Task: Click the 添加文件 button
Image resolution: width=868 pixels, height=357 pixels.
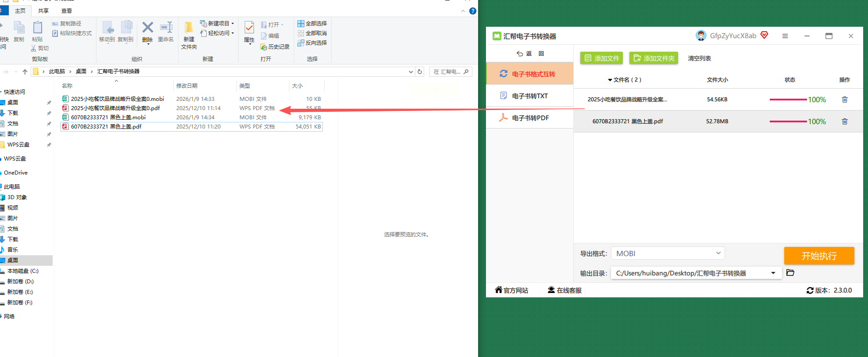Action: click(602, 58)
